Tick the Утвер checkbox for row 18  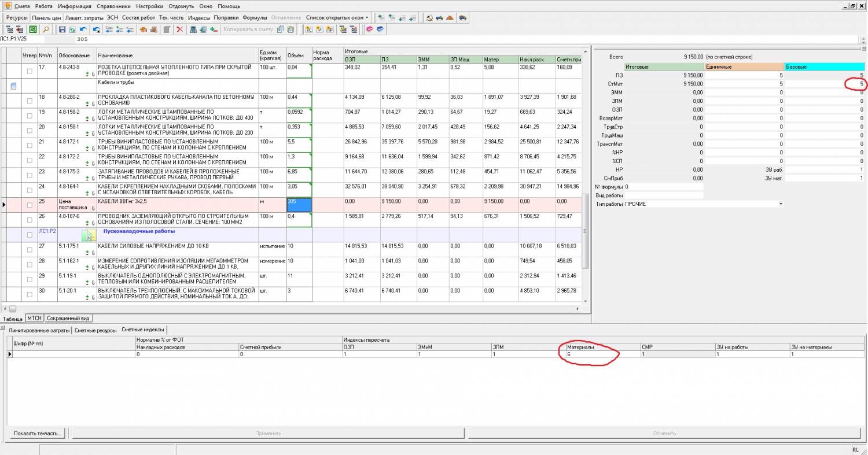click(x=30, y=101)
